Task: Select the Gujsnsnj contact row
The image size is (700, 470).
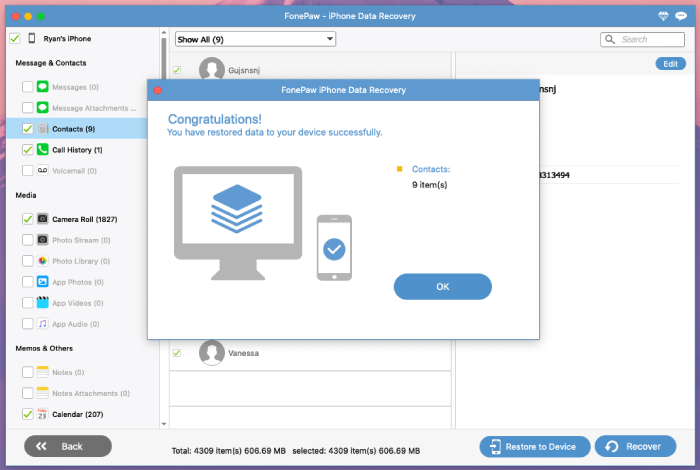Action: [x=310, y=68]
